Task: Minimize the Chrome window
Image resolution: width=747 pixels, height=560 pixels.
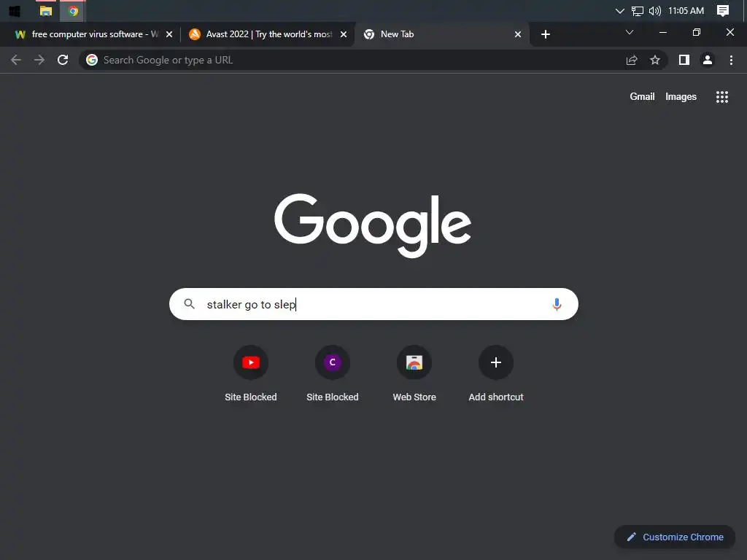Action: pos(662,32)
